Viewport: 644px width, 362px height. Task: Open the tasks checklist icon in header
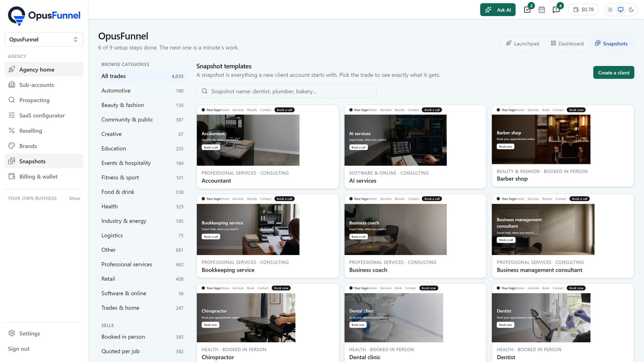pos(527,10)
